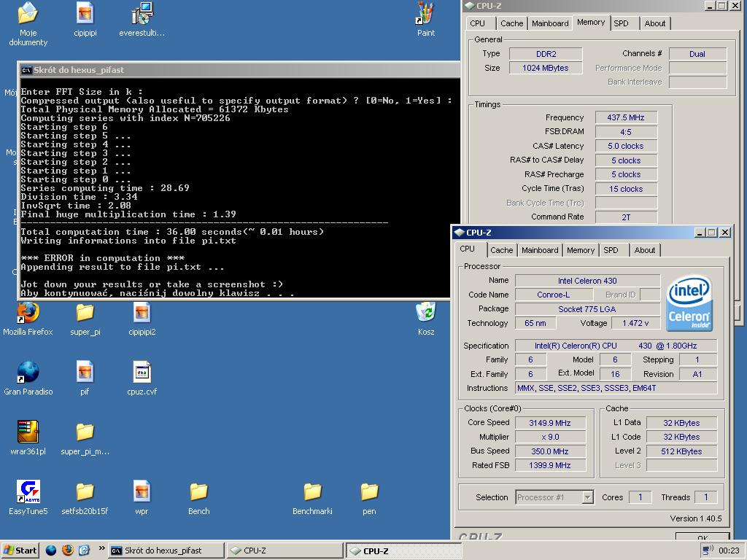Click the Voltage 1.472 v value
747x560 pixels.
[x=635, y=323]
